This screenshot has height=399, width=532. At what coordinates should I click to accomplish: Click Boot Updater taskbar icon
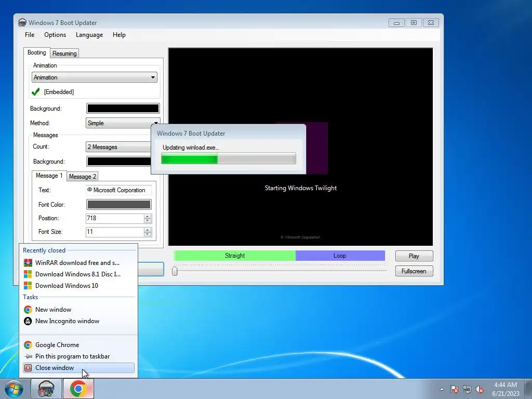coord(46,389)
